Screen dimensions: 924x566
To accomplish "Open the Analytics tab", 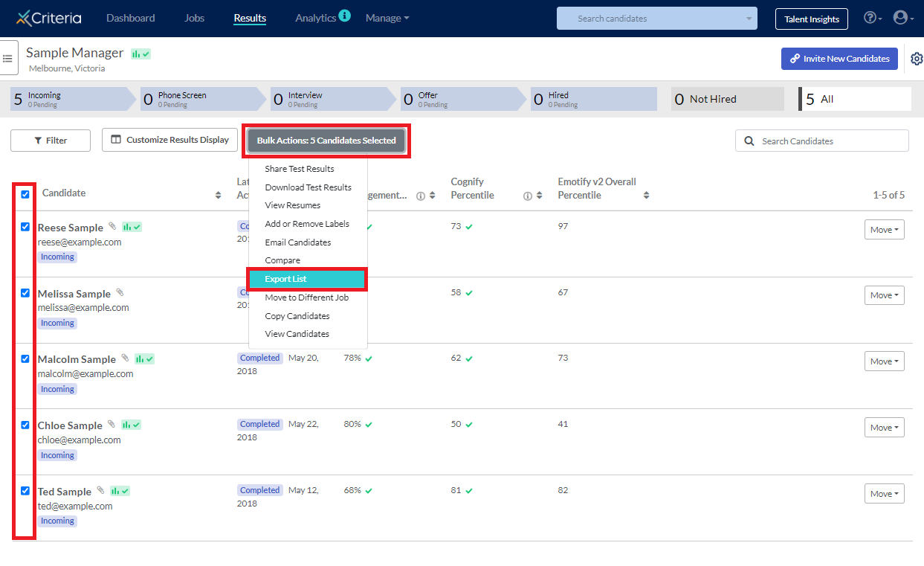I will (315, 18).
